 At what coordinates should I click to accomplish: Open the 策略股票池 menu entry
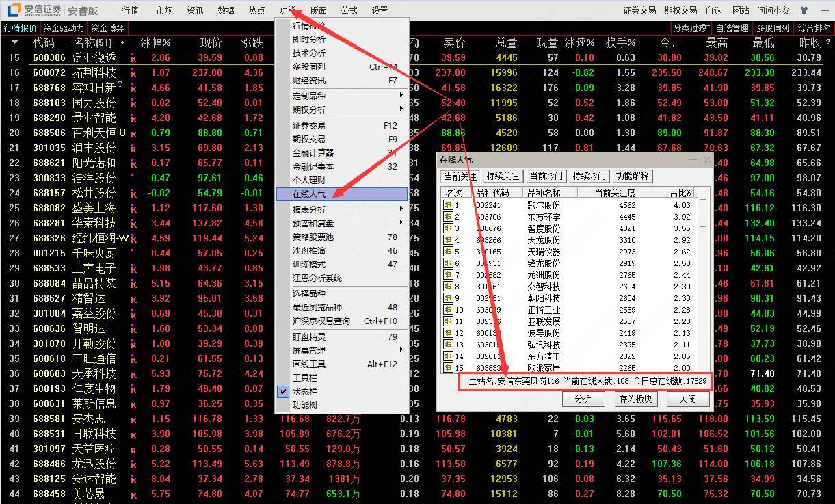342,237
